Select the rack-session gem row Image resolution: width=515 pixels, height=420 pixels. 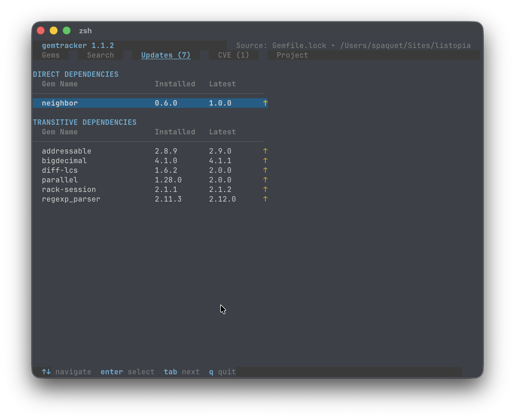150,189
